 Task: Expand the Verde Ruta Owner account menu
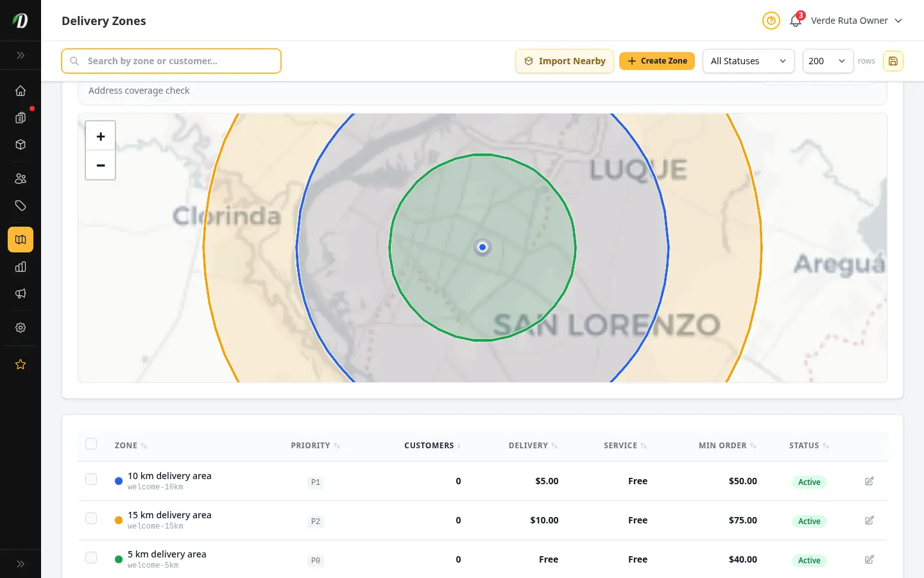coord(857,21)
